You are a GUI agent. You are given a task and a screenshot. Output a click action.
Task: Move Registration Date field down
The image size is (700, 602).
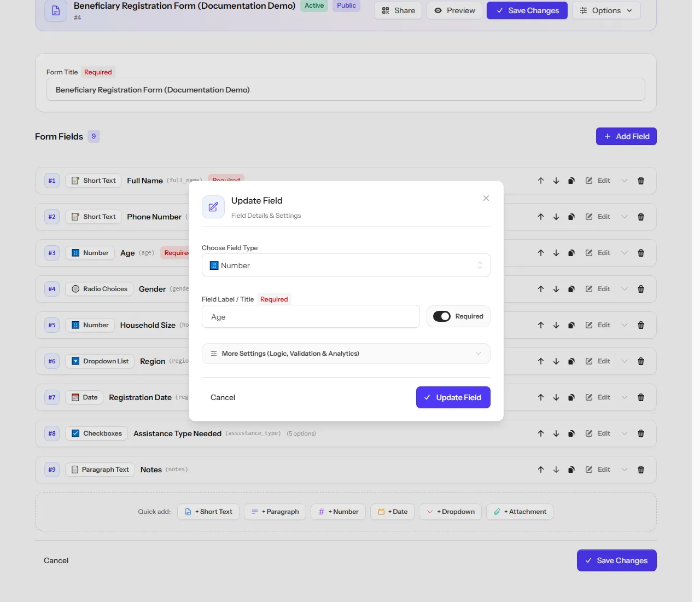tap(556, 397)
